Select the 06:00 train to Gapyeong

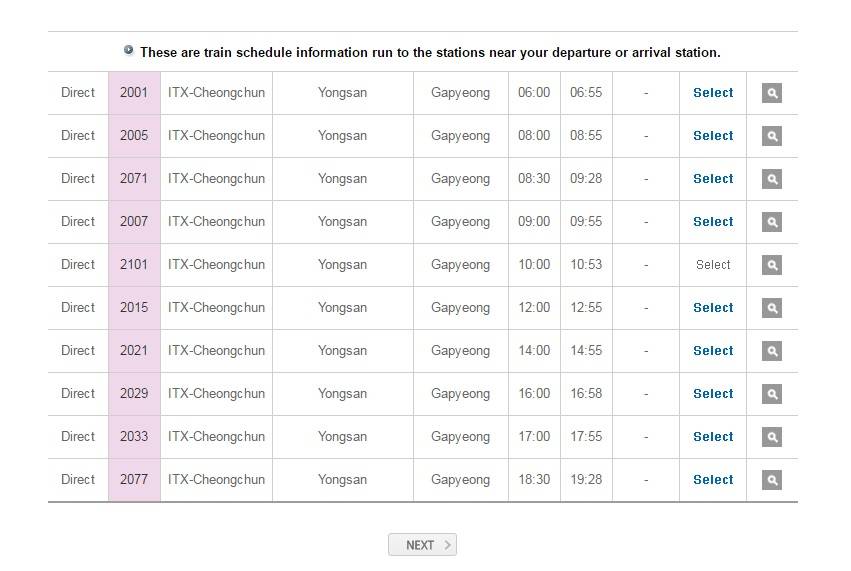point(713,93)
